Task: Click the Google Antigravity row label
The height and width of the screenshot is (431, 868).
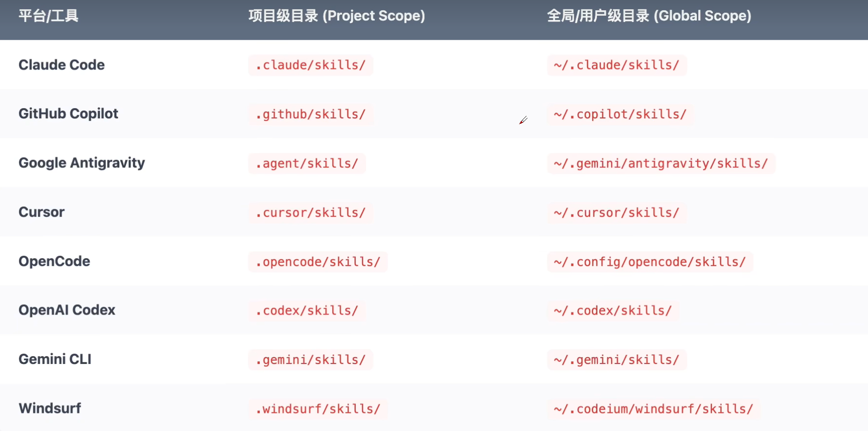Action: (x=82, y=163)
